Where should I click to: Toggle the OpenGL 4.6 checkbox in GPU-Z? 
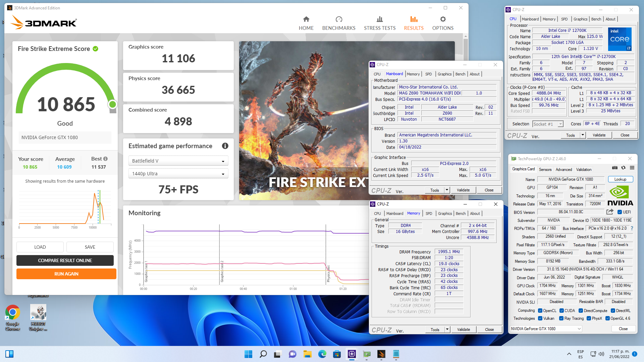(x=607, y=318)
